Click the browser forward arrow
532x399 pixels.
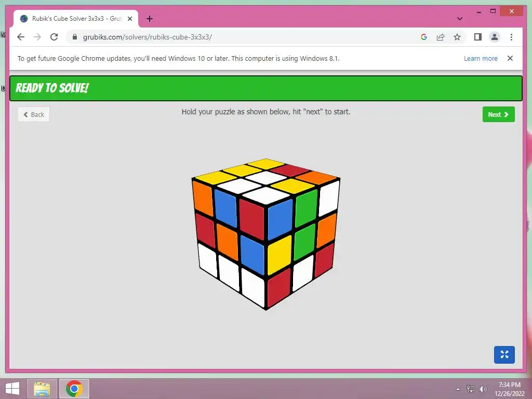[37, 37]
